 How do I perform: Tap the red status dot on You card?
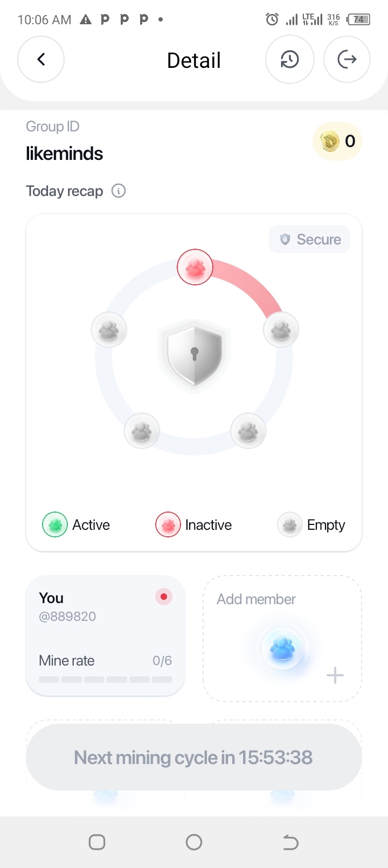164,597
